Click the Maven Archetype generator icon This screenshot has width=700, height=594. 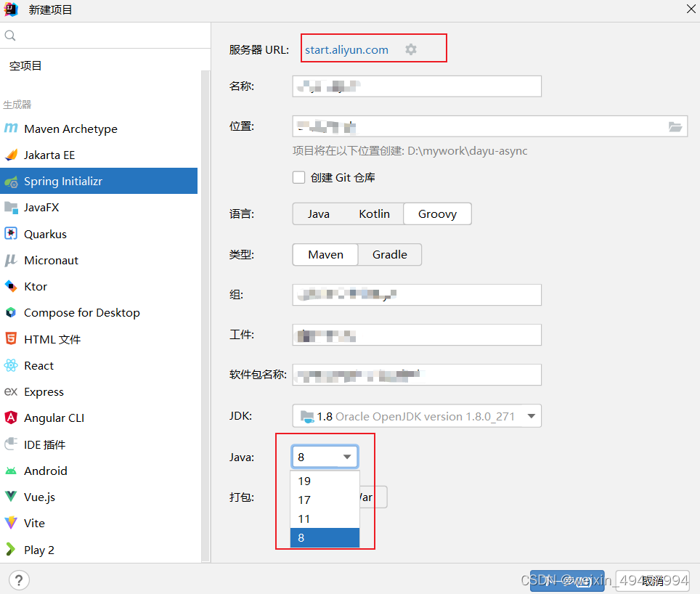click(x=11, y=129)
